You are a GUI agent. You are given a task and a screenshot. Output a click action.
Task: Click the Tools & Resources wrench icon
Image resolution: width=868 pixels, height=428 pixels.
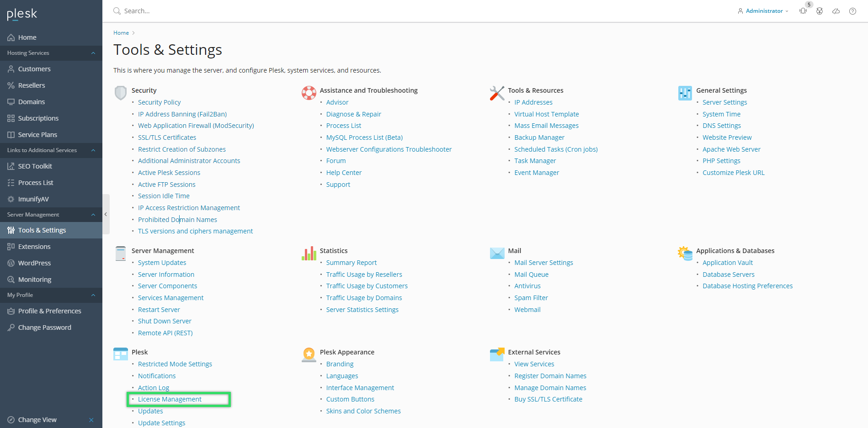click(497, 93)
